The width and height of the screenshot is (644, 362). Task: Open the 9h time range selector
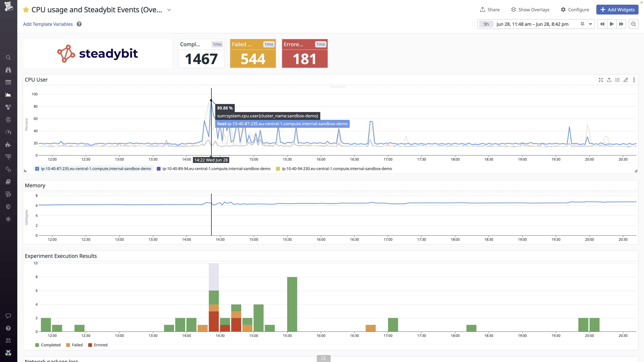[x=486, y=24]
